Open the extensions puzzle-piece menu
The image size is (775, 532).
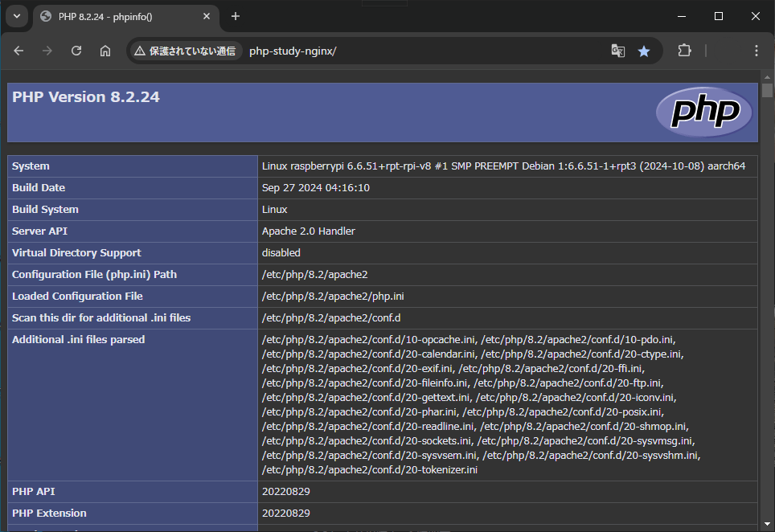pos(684,50)
